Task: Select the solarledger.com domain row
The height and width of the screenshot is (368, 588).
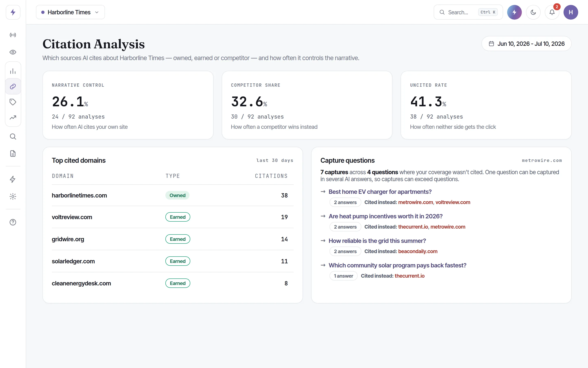Action: tap(173, 261)
